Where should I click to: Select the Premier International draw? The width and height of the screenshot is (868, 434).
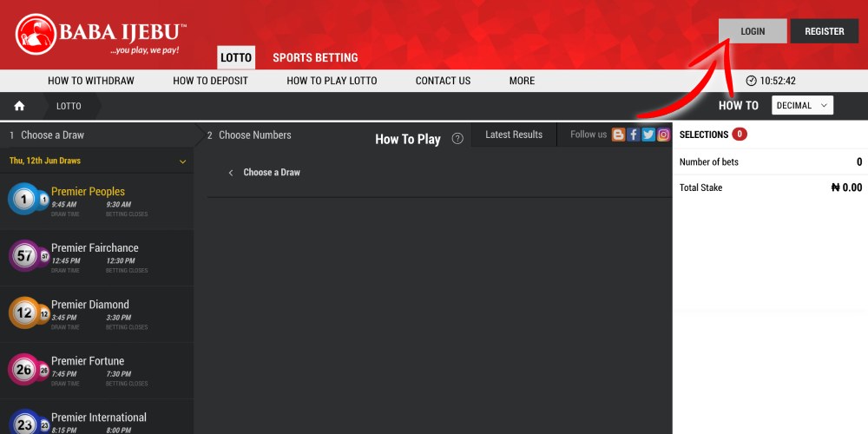pyautogui.click(x=97, y=417)
